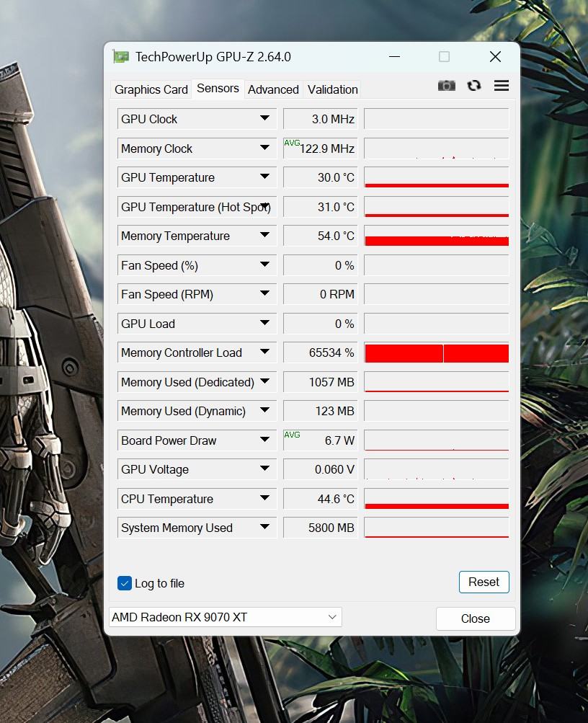The image size is (588, 723).
Task: Click the 1057 MB dedicated memory value
Action: [320, 382]
